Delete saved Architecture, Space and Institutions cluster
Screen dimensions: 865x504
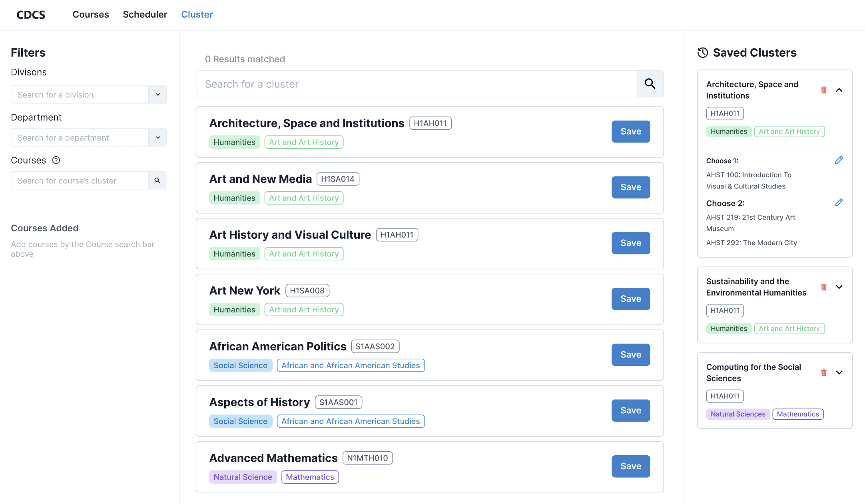tap(824, 90)
